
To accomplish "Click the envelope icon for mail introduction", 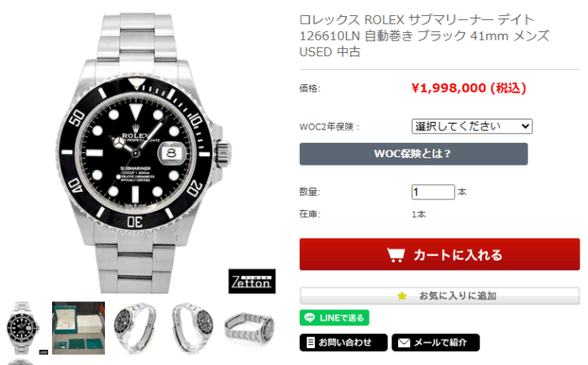I will (x=404, y=342).
